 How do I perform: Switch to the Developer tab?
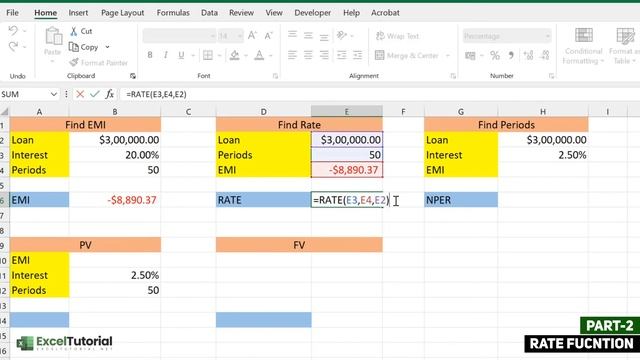point(313,13)
